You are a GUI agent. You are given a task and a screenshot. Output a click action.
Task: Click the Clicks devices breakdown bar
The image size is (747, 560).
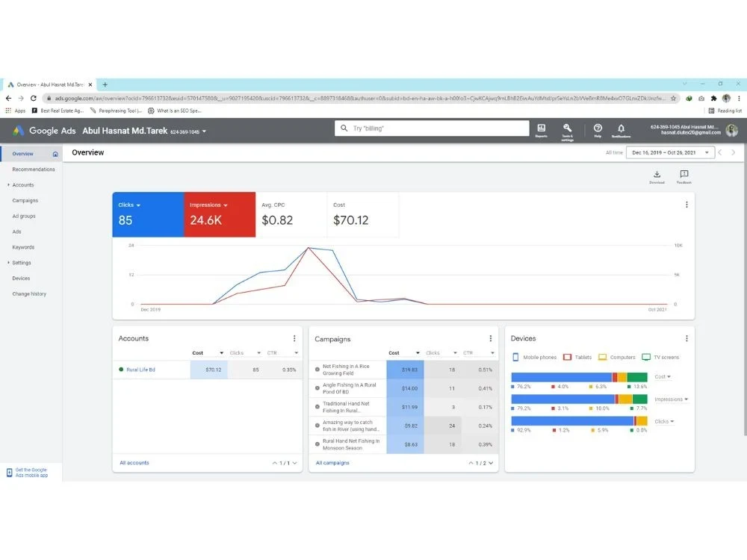pos(579,421)
